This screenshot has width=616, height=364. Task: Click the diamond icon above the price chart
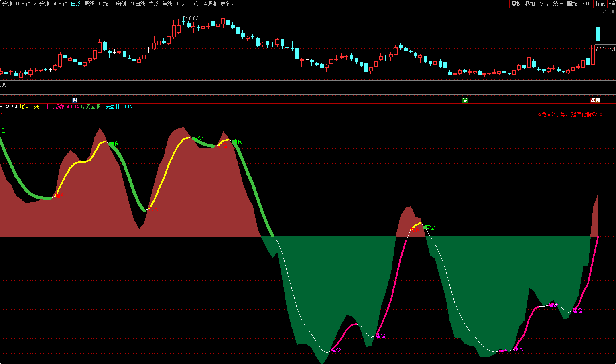[605, 12]
